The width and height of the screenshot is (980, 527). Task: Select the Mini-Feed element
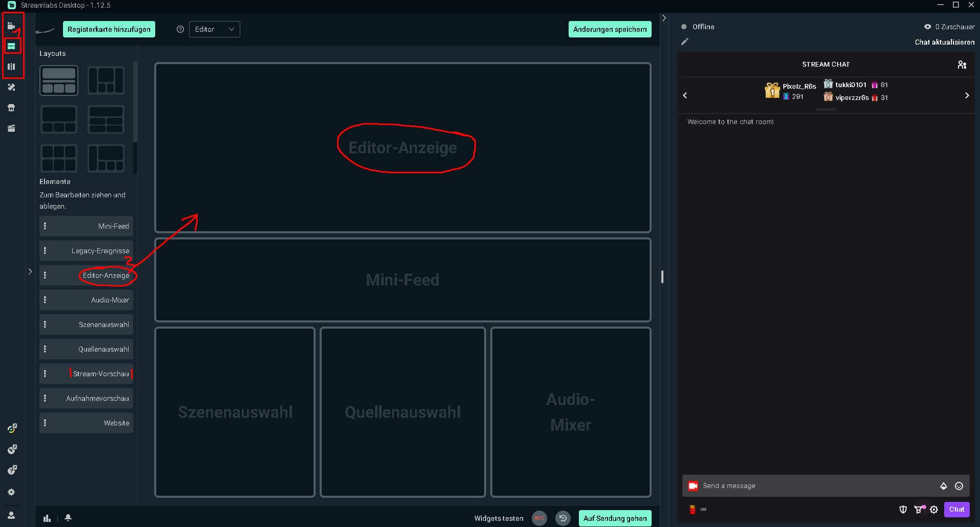point(86,226)
